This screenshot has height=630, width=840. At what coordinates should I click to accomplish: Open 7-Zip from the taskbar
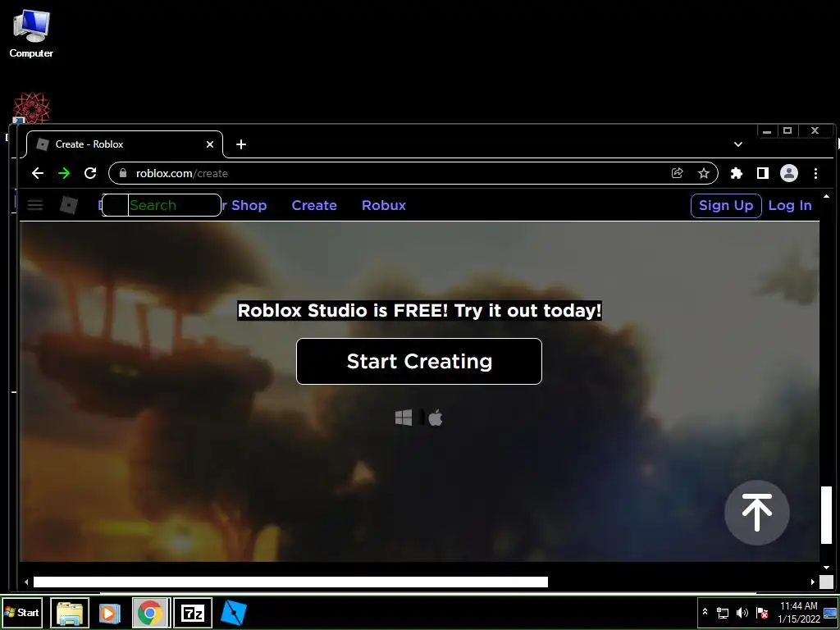coord(193,613)
